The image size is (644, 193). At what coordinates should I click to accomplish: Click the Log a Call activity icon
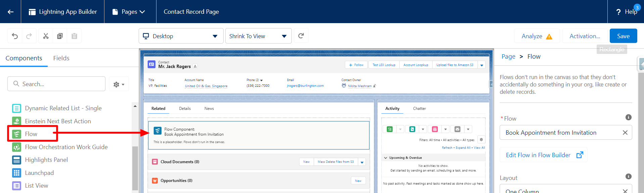(412, 129)
